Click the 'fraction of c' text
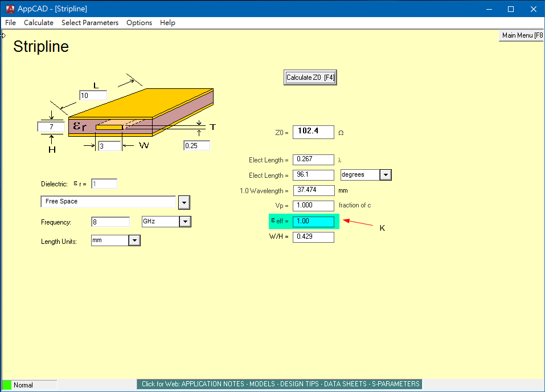Screen dimensions: 545x392 (355, 205)
